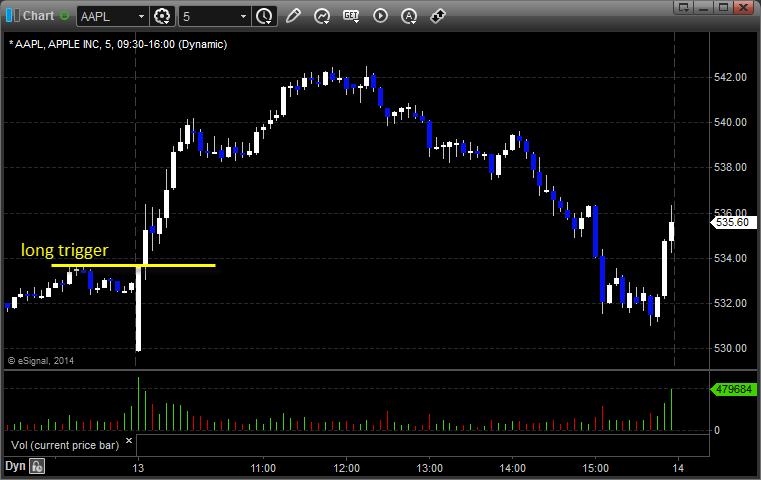Expand the interval 5 dropdown

pos(243,17)
